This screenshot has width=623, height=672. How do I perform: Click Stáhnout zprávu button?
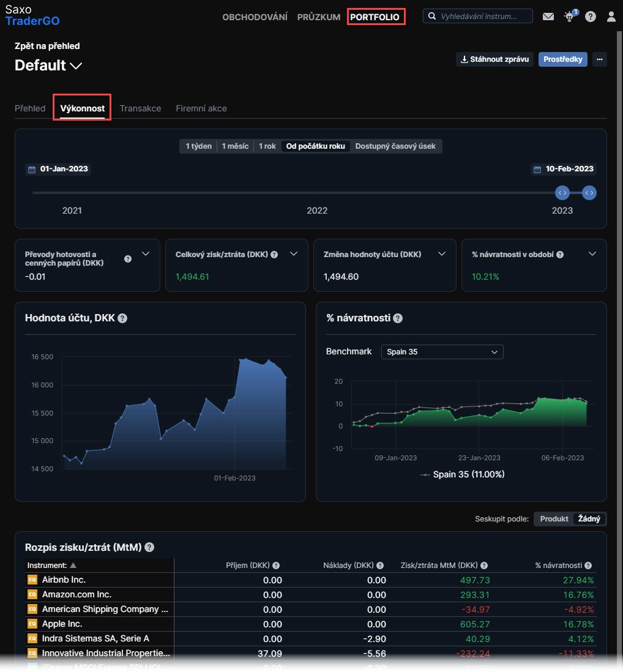pyautogui.click(x=494, y=59)
